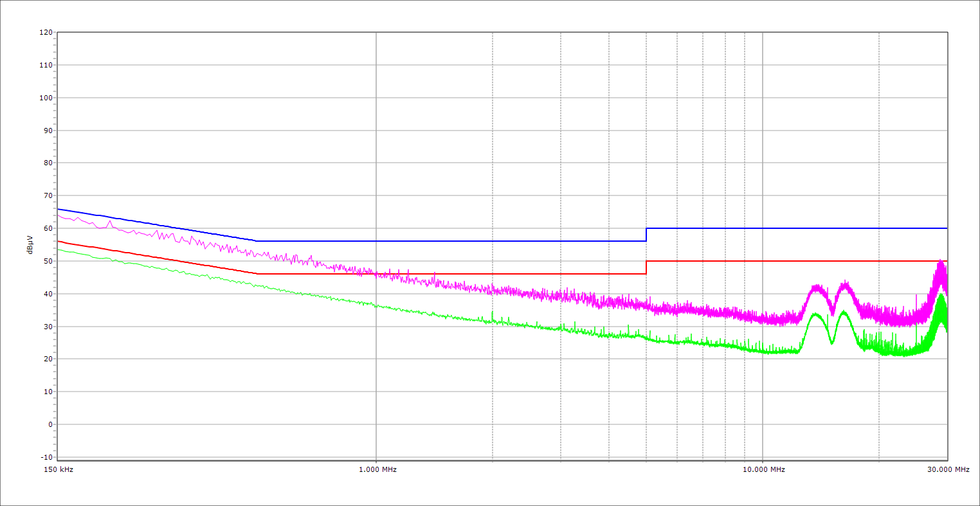Click the blue limit line's left starting point

pos(59,209)
